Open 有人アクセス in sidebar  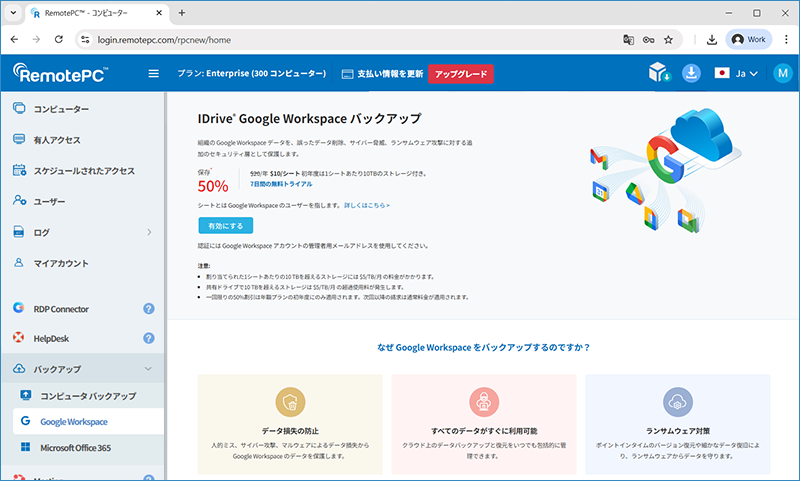[x=57, y=140]
